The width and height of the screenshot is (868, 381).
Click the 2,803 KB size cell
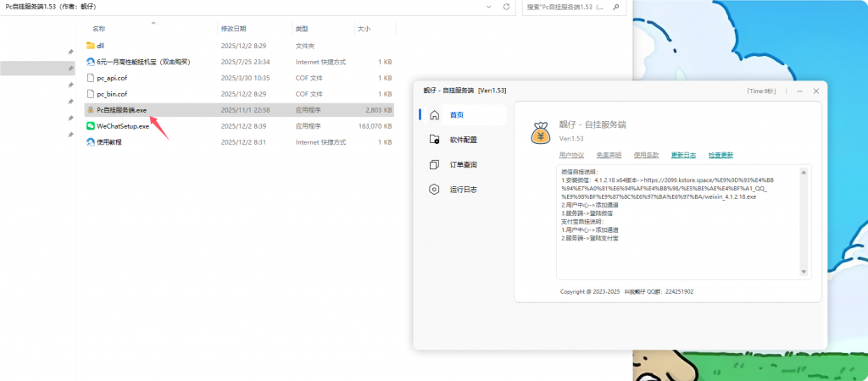(379, 110)
